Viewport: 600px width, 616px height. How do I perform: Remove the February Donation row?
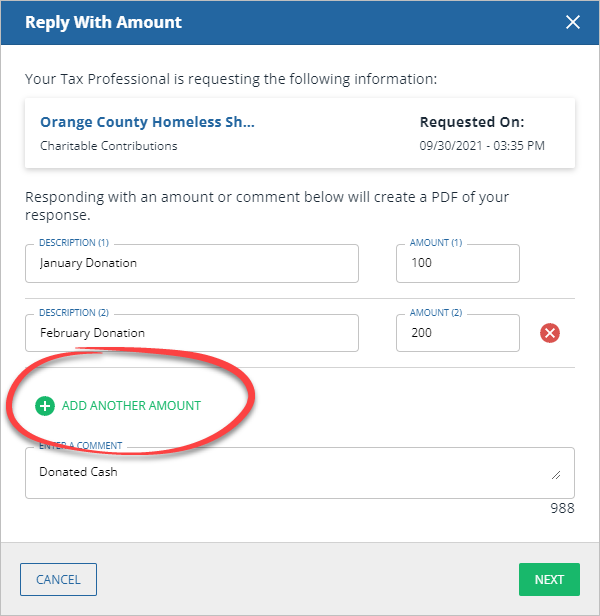549,333
